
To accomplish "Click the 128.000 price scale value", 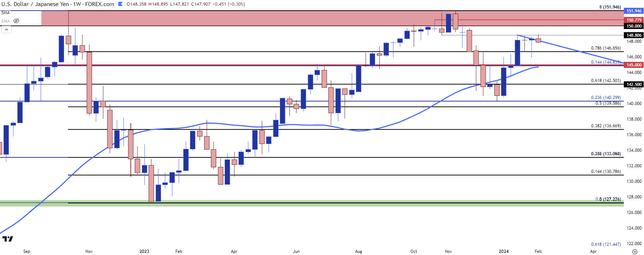I will (x=634, y=197).
